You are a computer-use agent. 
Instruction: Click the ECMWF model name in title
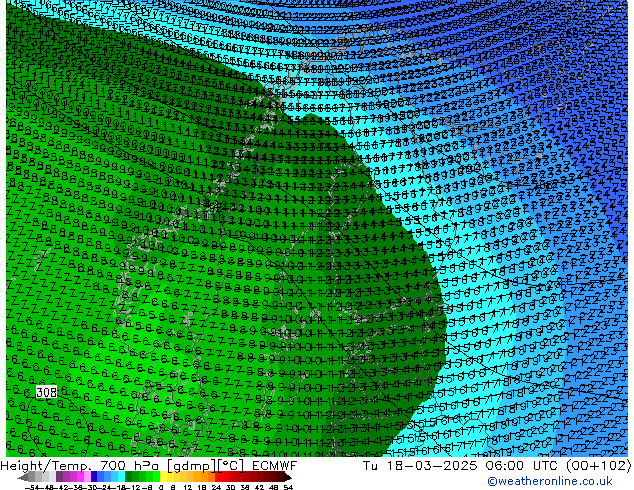tap(275, 466)
